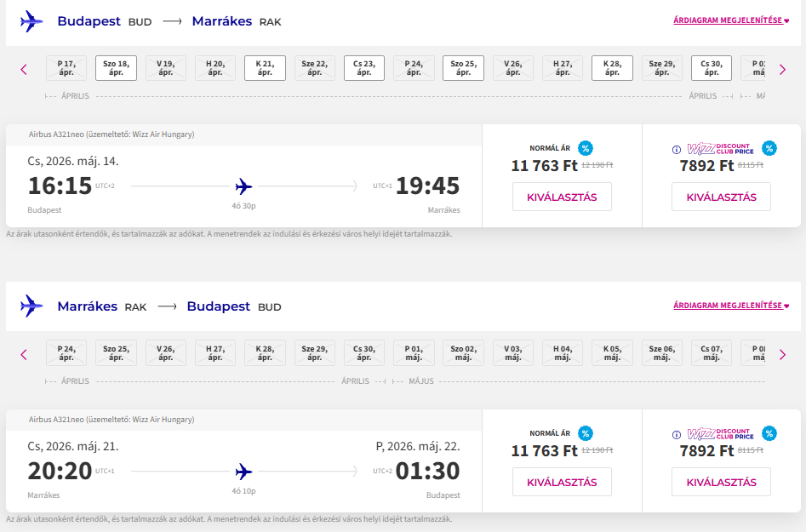Click next dates arrow for Budapest–Marrákes flight

[x=782, y=70]
